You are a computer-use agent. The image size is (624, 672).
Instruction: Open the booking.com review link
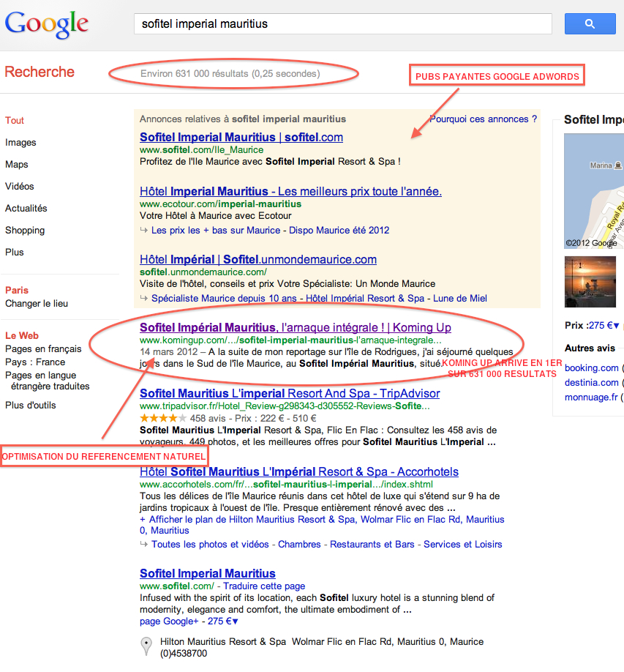click(592, 367)
